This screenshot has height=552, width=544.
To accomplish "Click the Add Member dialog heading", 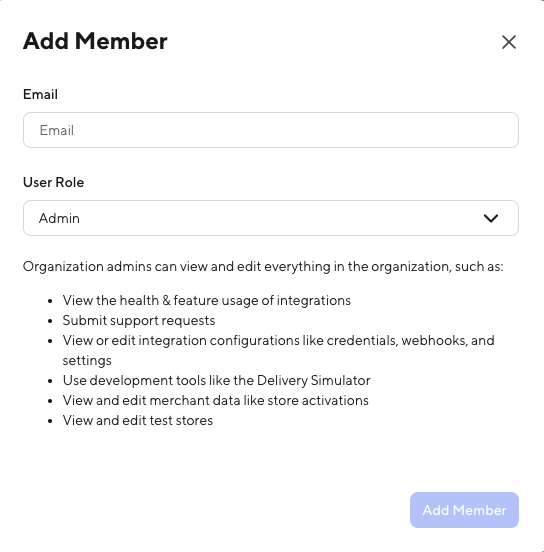I will [95, 41].
